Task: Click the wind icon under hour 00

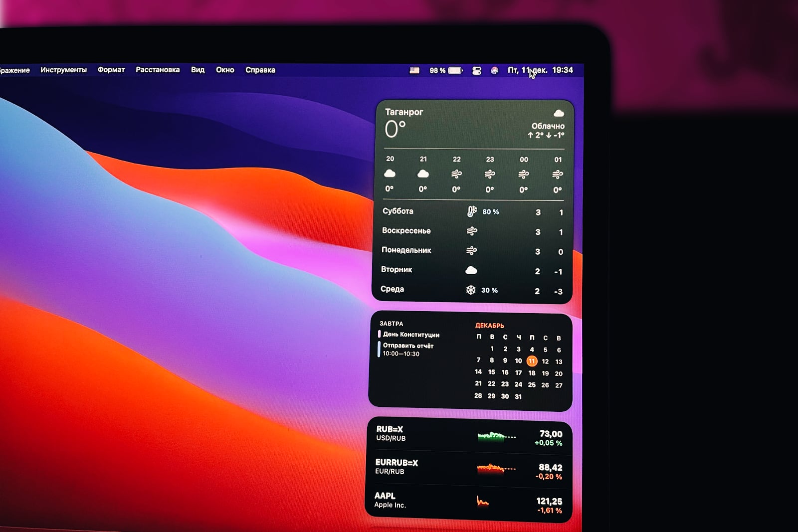Action: click(x=523, y=175)
